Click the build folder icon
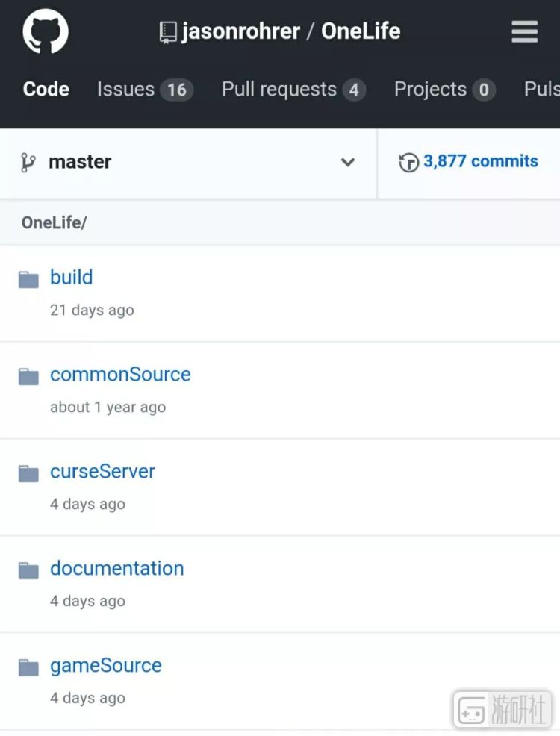560x736 pixels. tap(28, 280)
